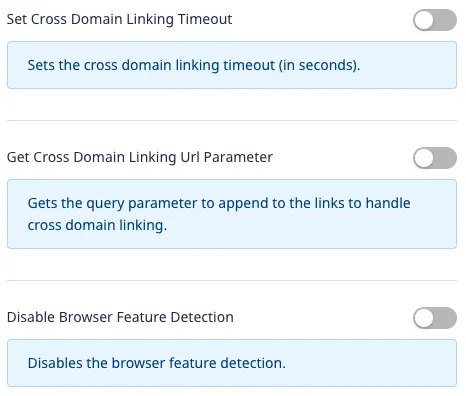Image resolution: width=466 pixels, height=396 pixels.
Task: Click the "Get Cross Domain Linking Url Parameter" label
Action: tap(140, 157)
